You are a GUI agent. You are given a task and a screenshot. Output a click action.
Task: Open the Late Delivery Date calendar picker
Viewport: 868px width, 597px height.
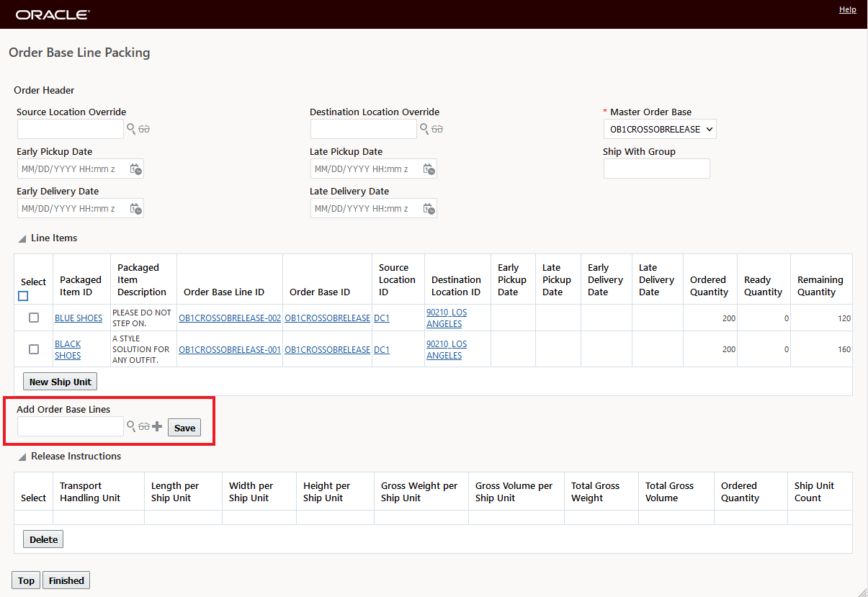[x=429, y=209]
